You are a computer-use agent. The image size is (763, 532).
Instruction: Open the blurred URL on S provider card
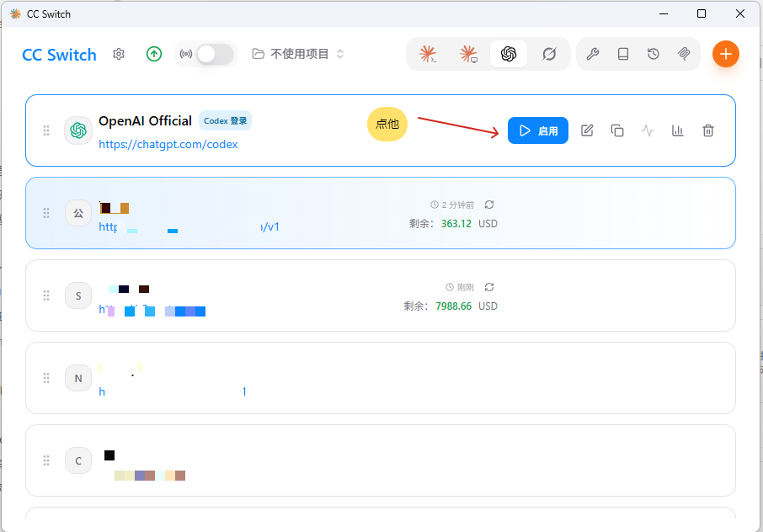152,310
